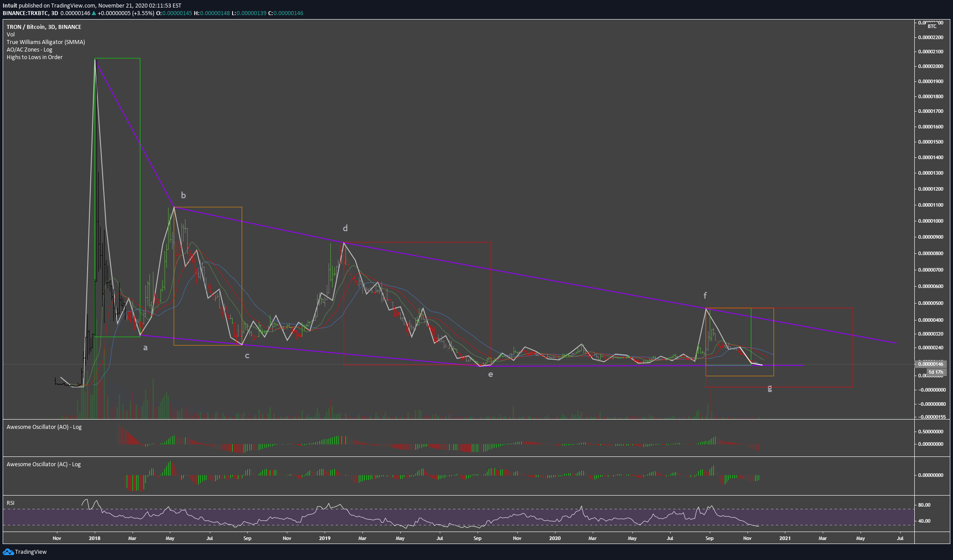Click the 0.00001000 price axis label
This screenshot has height=560, width=953.
click(931, 221)
